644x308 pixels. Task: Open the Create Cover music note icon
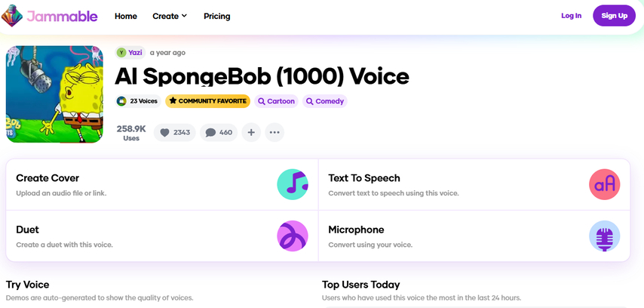pos(293,184)
